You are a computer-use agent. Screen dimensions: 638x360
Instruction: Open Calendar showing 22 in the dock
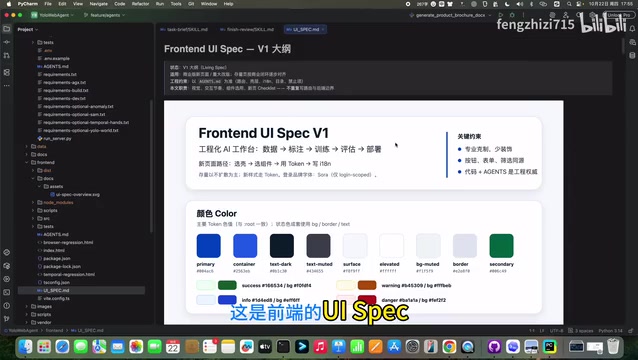(x=173, y=347)
